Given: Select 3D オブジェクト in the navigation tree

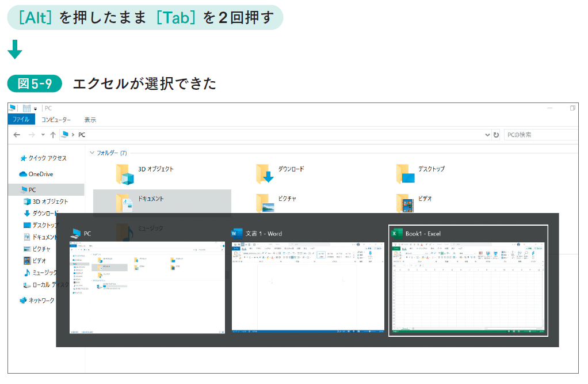Looking at the screenshot, I should (46, 201).
